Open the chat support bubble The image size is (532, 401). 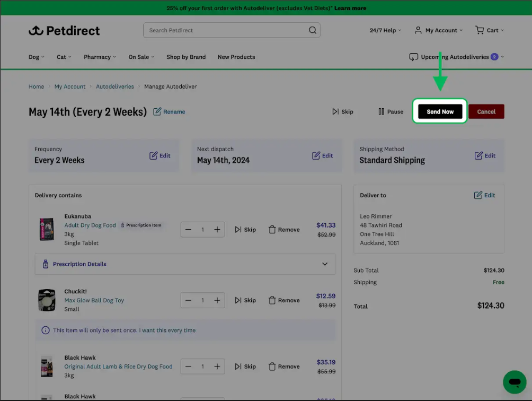tap(515, 382)
